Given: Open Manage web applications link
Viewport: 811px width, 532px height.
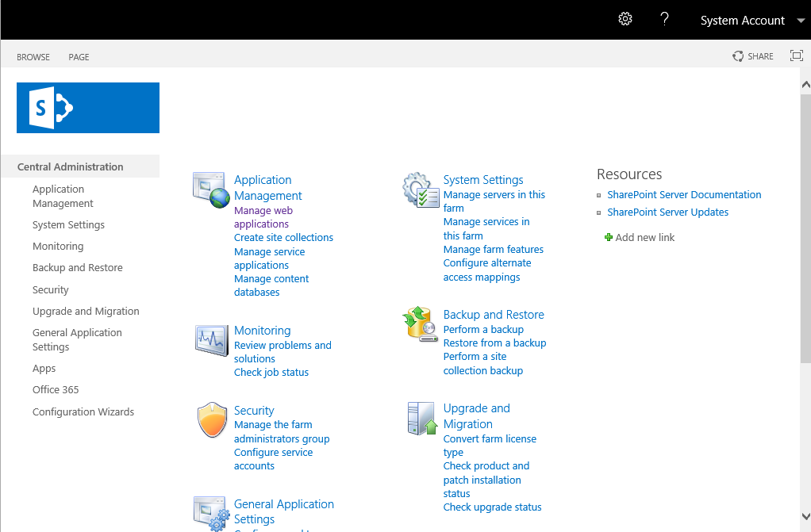Looking at the screenshot, I should (x=263, y=217).
